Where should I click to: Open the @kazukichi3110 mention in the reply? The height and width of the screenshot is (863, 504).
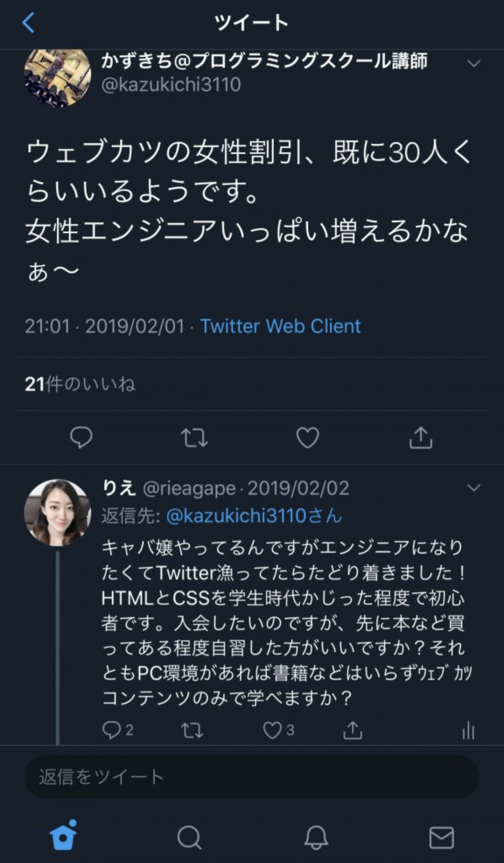pos(254,516)
